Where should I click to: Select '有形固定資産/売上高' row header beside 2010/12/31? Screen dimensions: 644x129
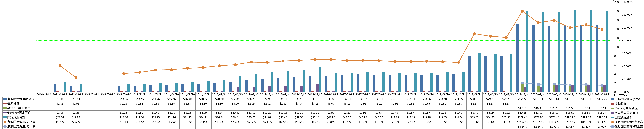pos(21,122)
